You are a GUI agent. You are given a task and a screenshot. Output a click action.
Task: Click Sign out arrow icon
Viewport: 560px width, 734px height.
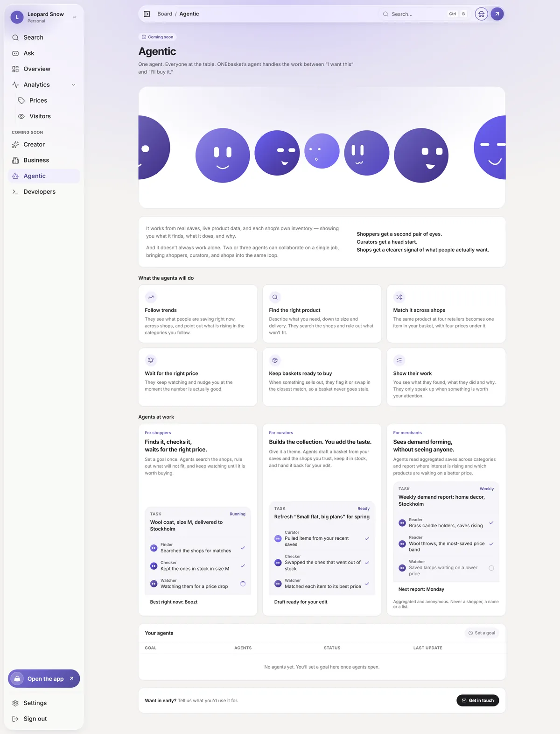pyautogui.click(x=15, y=719)
